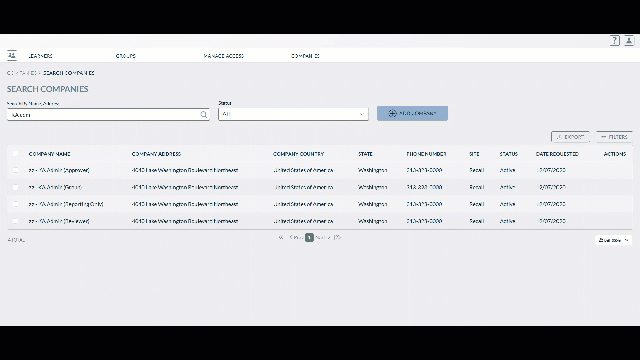The image size is (640, 360).
Task: Sort by Company Address column header
Action: pos(156,154)
